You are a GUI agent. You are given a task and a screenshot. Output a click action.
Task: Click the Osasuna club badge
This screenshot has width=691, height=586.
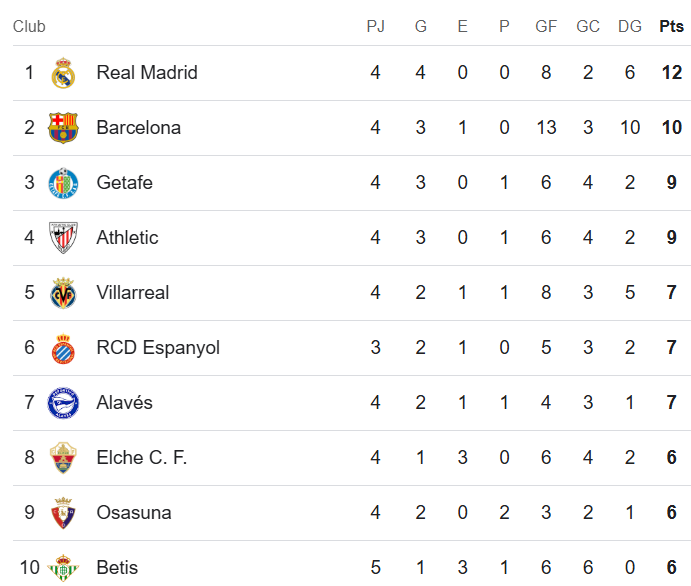point(63,513)
